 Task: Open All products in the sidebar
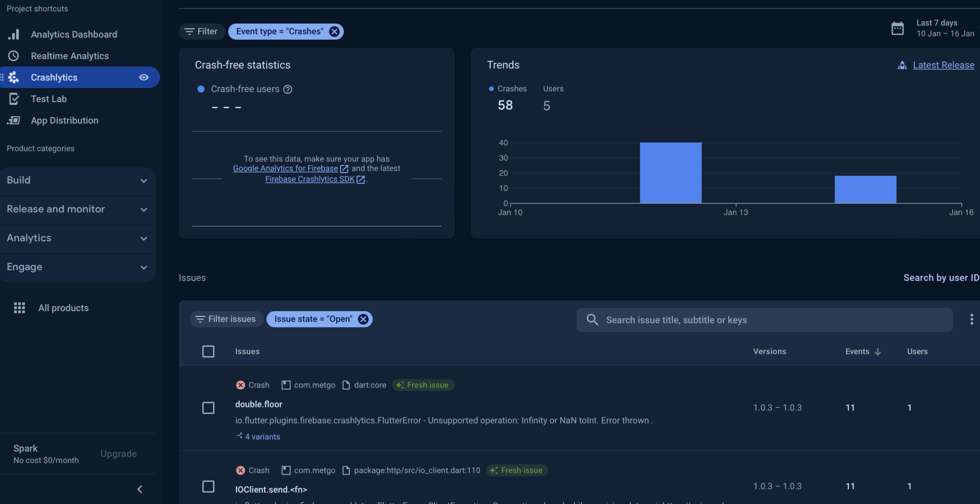click(63, 308)
